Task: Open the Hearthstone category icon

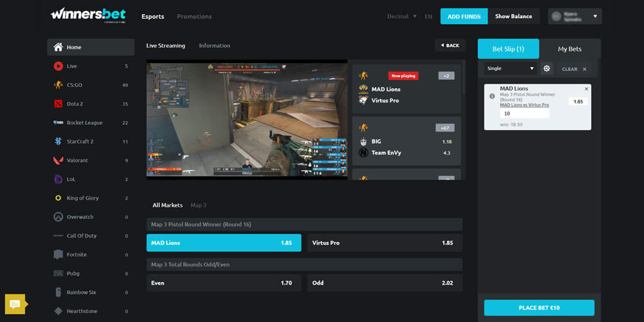Action: point(58,311)
